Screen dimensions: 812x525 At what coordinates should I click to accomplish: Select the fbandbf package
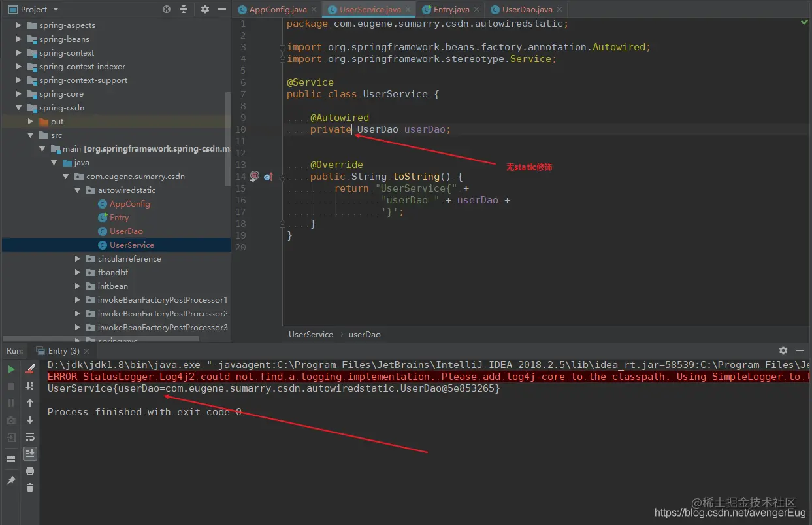[x=113, y=273]
